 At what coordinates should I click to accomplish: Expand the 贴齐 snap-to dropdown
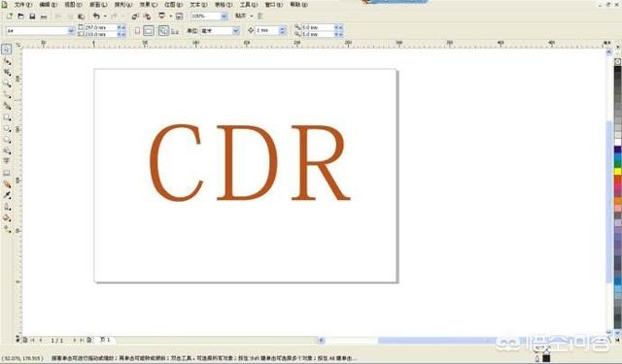click(x=251, y=16)
